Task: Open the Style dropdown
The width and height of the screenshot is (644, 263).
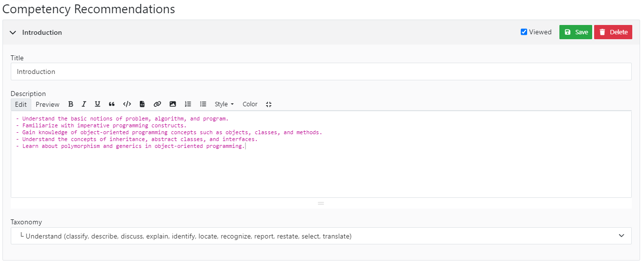Action: [x=224, y=104]
